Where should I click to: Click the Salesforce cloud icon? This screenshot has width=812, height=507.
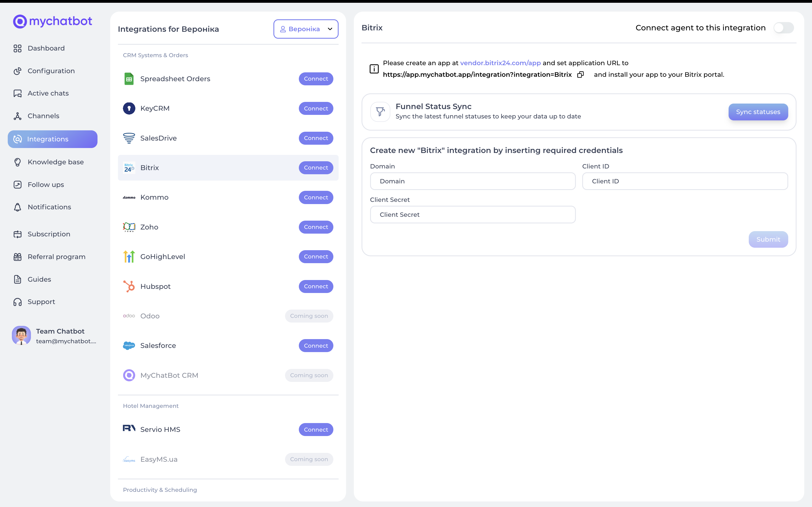point(129,345)
